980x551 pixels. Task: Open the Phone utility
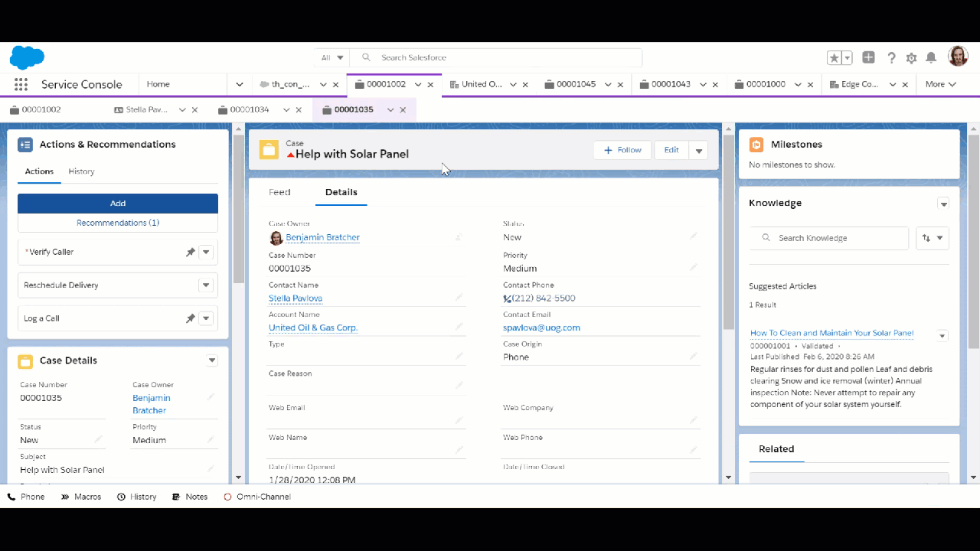26,496
